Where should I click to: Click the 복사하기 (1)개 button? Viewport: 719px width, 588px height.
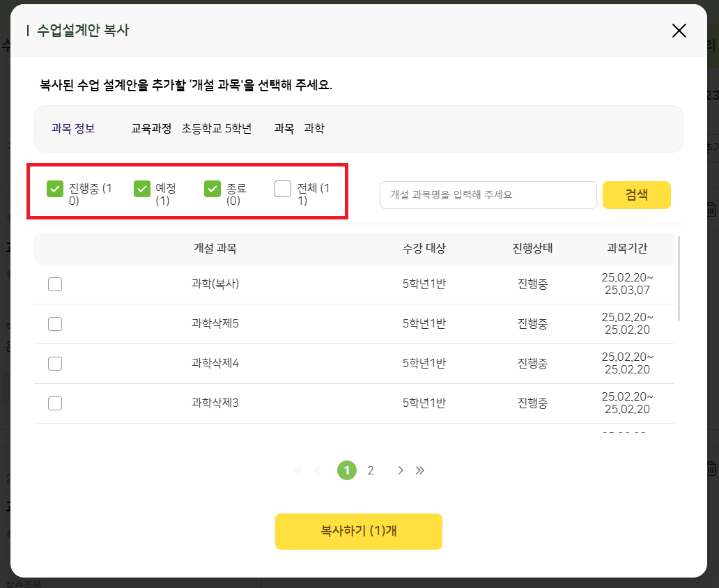pos(359,532)
